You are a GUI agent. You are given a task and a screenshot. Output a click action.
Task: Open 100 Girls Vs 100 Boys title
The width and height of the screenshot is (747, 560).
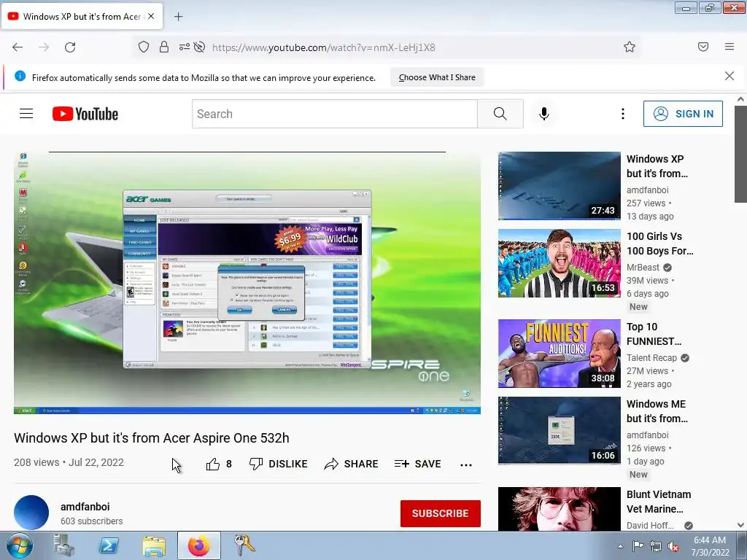659,244
